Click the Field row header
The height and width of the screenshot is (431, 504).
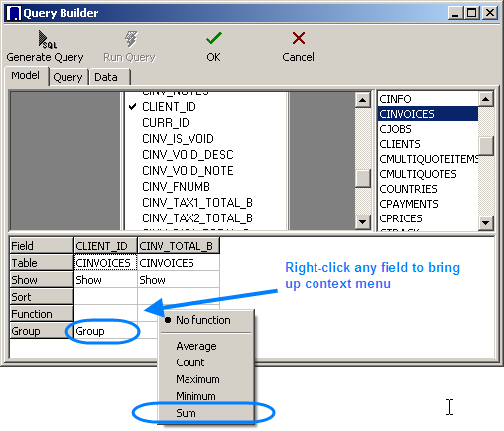pyautogui.click(x=42, y=246)
